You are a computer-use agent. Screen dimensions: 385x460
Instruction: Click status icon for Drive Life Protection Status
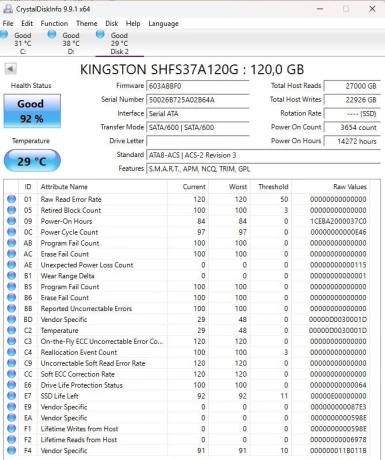[x=11, y=385]
